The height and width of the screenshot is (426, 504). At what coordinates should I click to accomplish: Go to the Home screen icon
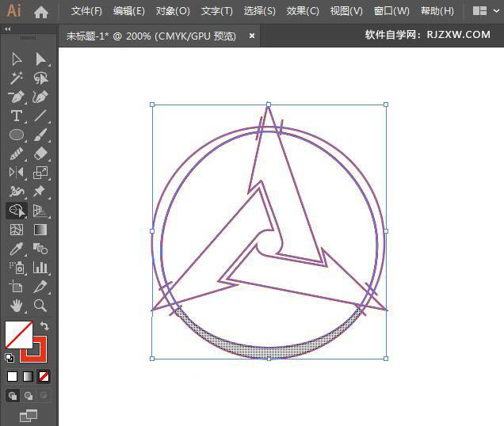41,12
